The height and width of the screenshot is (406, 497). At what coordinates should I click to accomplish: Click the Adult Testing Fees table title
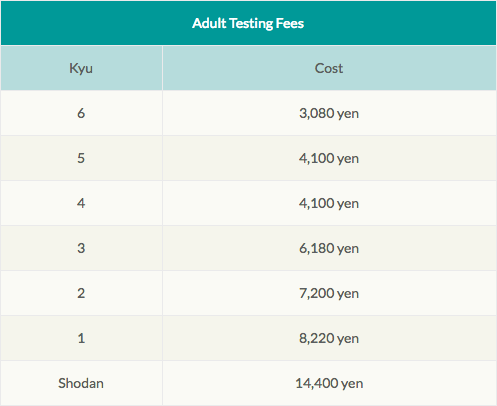248,23
